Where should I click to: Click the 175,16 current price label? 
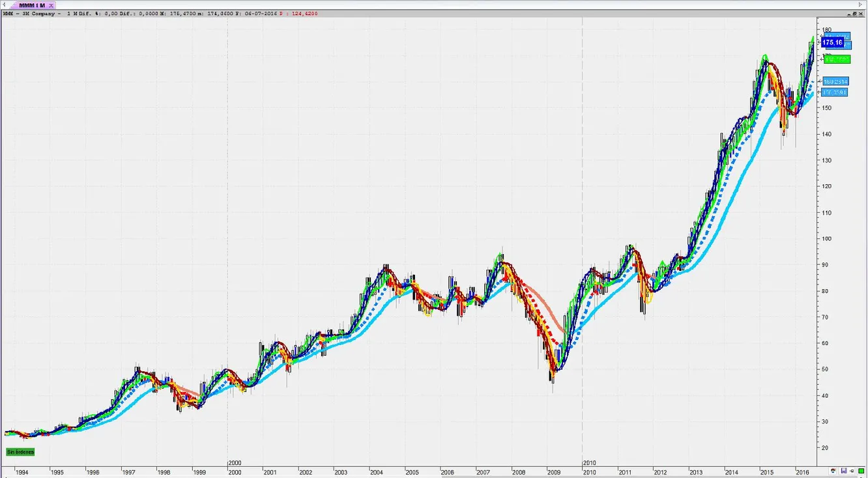tap(832, 42)
